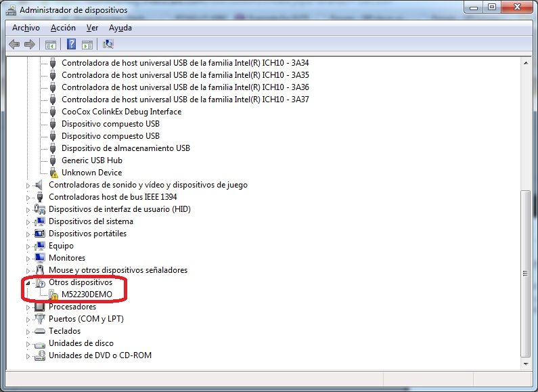Select the M52230DEMO device entry
The width and height of the screenshot is (538, 392).
click(87, 295)
